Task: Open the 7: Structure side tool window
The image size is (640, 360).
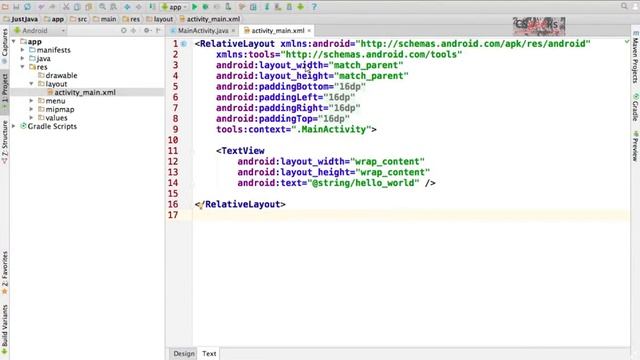Action: click(x=4, y=142)
